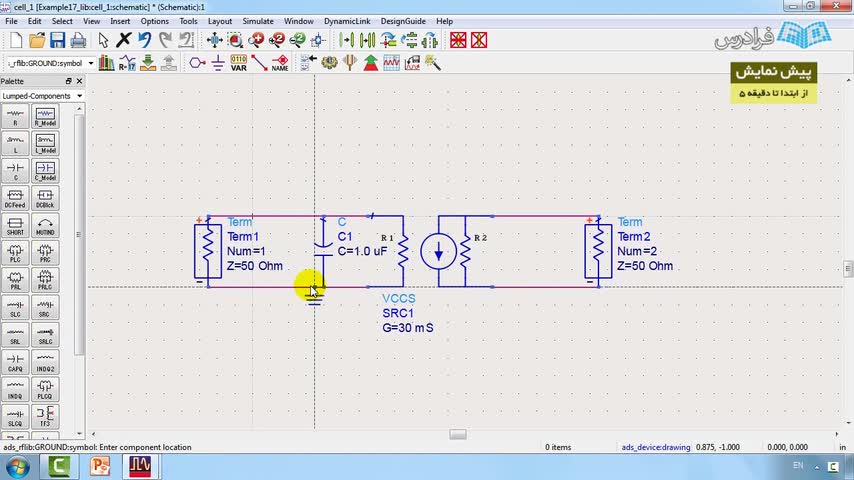Choose the CAPQ palette component
Viewport: 854px width, 480px height.
click(15, 362)
